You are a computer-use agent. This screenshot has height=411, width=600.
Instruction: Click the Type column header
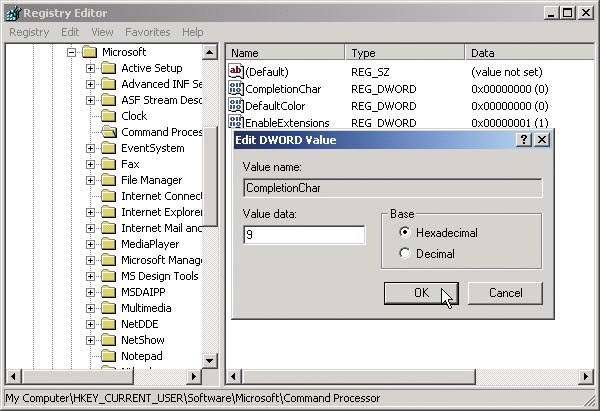click(405, 52)
